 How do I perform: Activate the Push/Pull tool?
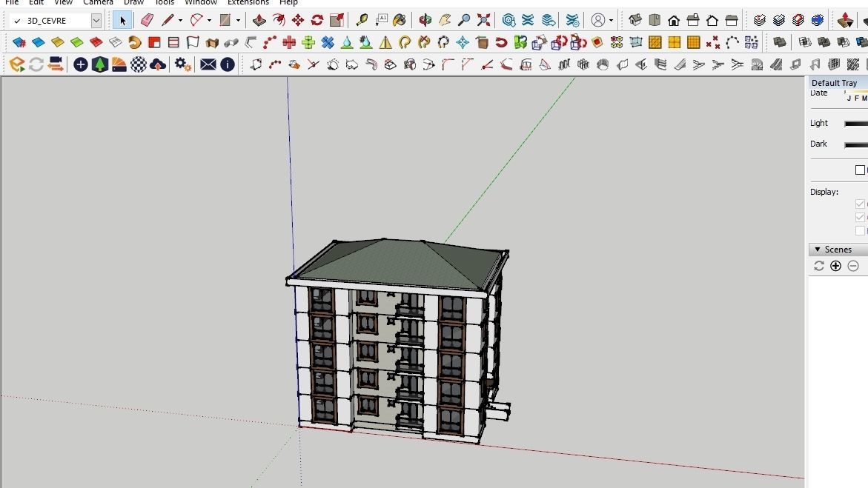259,21
